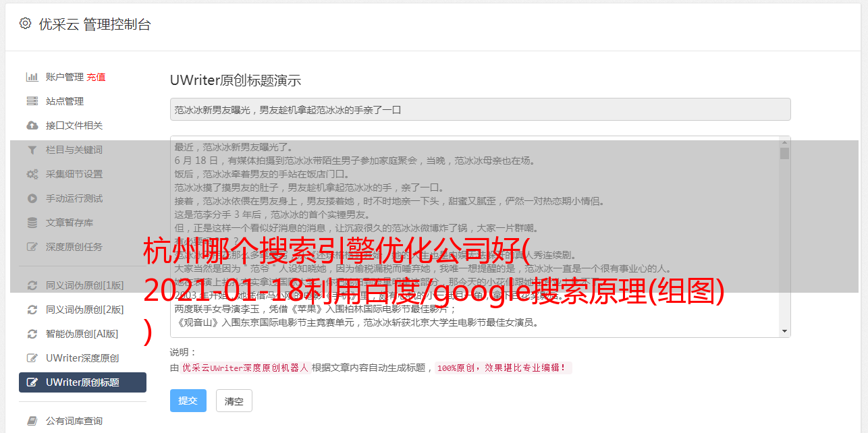Click the heading UWriter原创标题演示
This screenshot has width=868, height=433.
click(x=236, y=80)
